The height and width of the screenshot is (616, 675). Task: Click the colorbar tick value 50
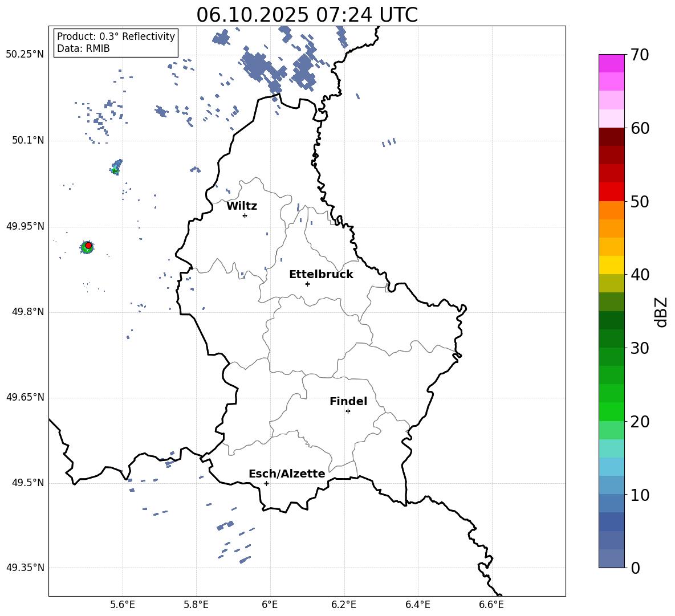(x=639, y=202)
